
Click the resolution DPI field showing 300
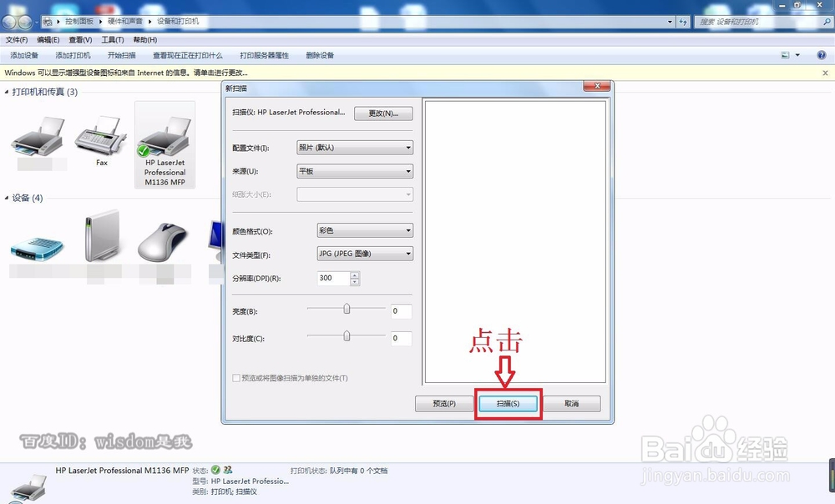click(334, 279)
